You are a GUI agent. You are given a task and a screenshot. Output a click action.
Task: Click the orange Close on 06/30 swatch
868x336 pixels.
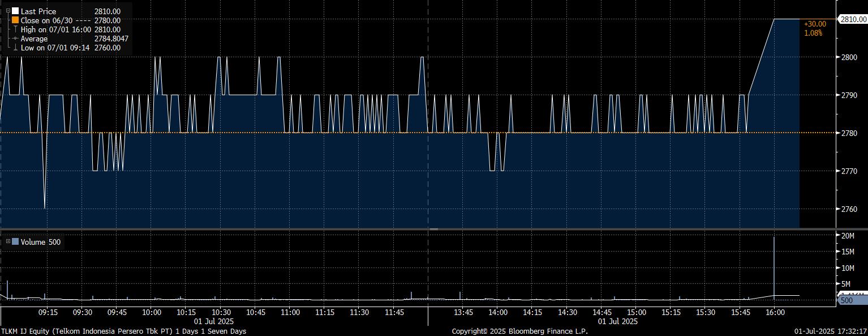(15, 20)
